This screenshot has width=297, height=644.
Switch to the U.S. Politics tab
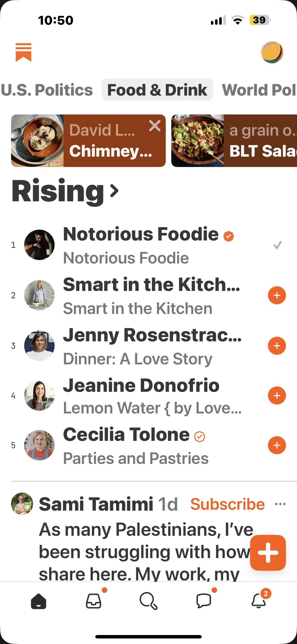[47, 90]
